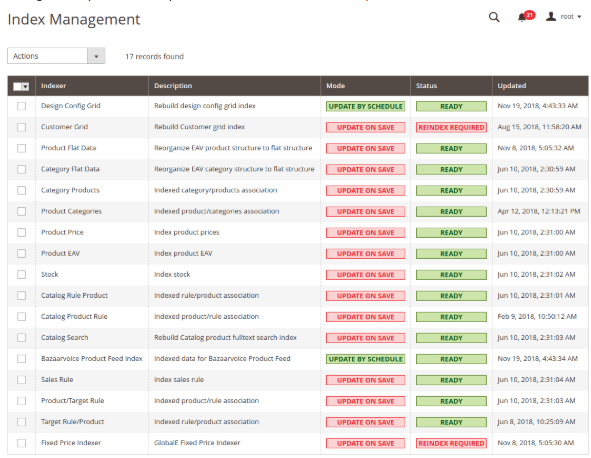Check the Product Price row checkbox

pyautogui.click(x=21, y=233)
